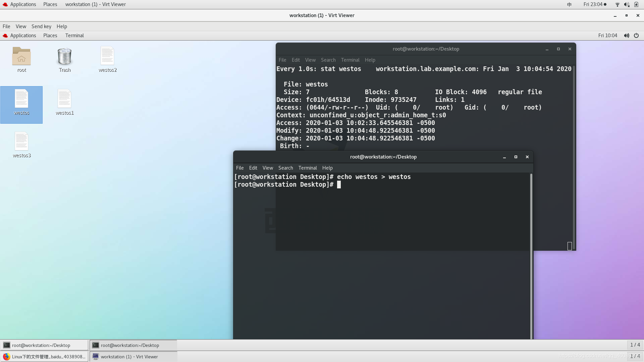
Task: Click guest clock Fri 10:04
Action: 607,36
